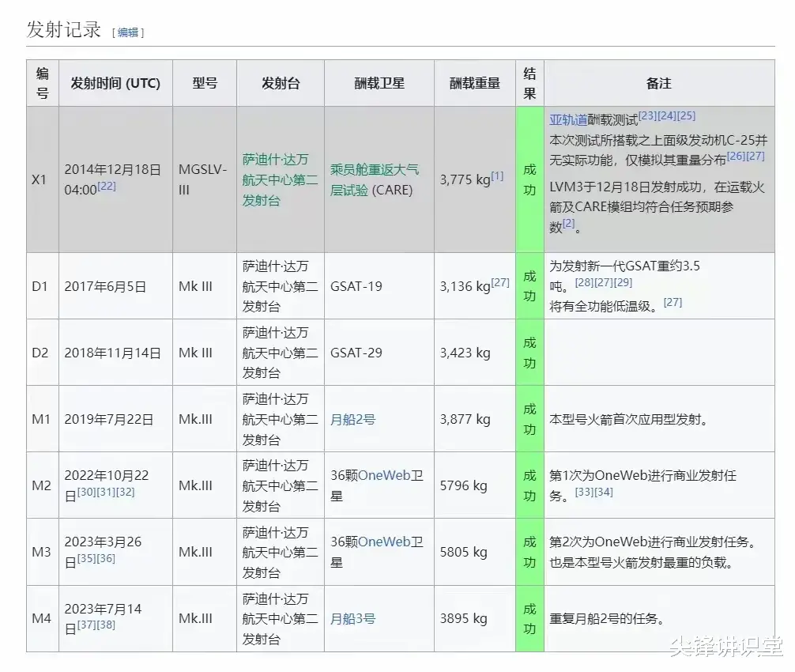Select the D2 row number cell
795x672 pixels.
pos(43,353)
